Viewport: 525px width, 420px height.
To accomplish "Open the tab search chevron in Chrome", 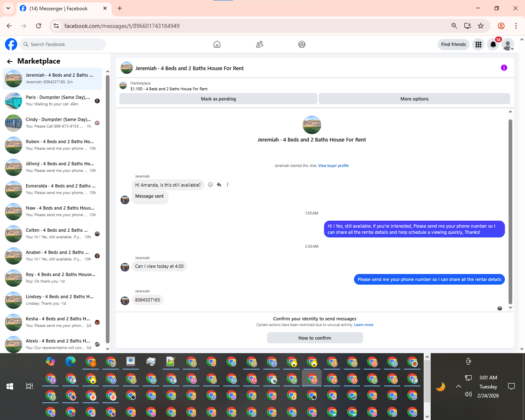I will click(8, 8).
